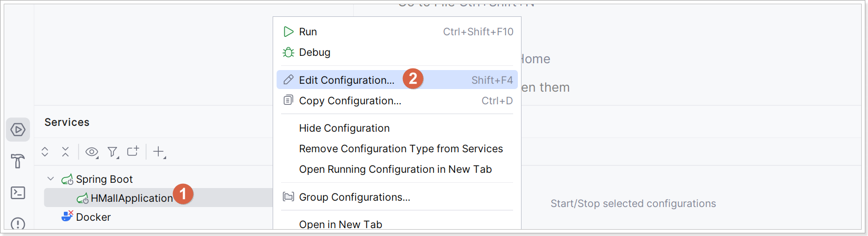Click Expand All in Services toolbar
Screen dimensions: 868x236
45,152
